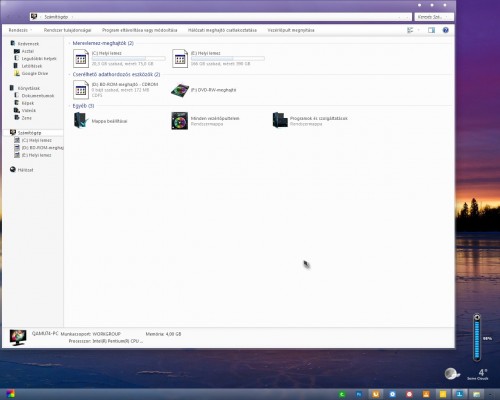This screenshot has height=400, width=500.
Task: Open the Rendezés dropdown menu
Action: (x=20, y=30)
